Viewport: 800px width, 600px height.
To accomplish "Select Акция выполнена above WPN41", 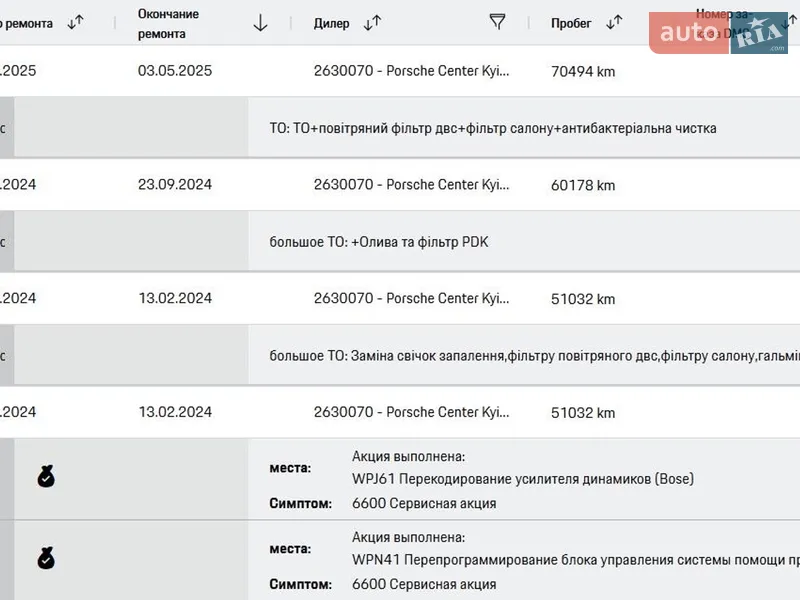I will [409, 537].
